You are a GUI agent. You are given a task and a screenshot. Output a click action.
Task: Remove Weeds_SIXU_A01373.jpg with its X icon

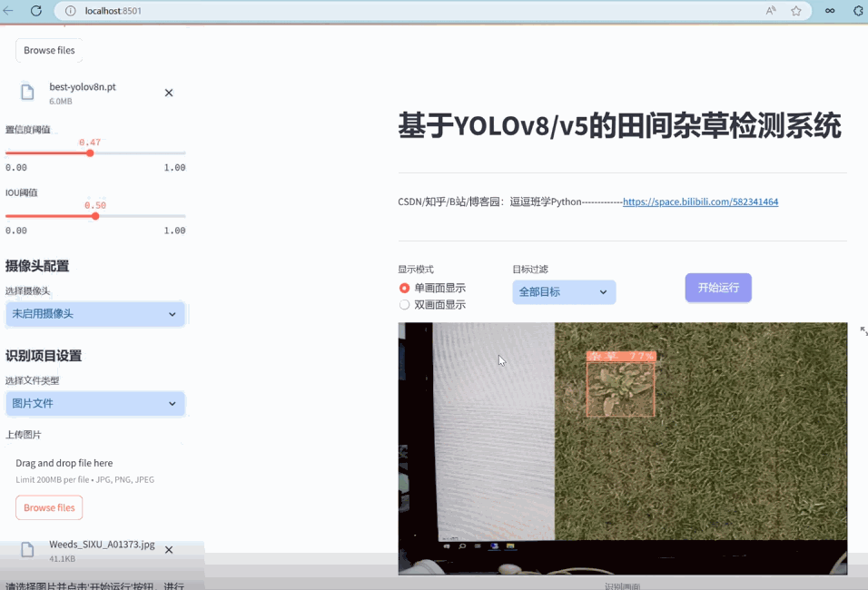(168, 549)
